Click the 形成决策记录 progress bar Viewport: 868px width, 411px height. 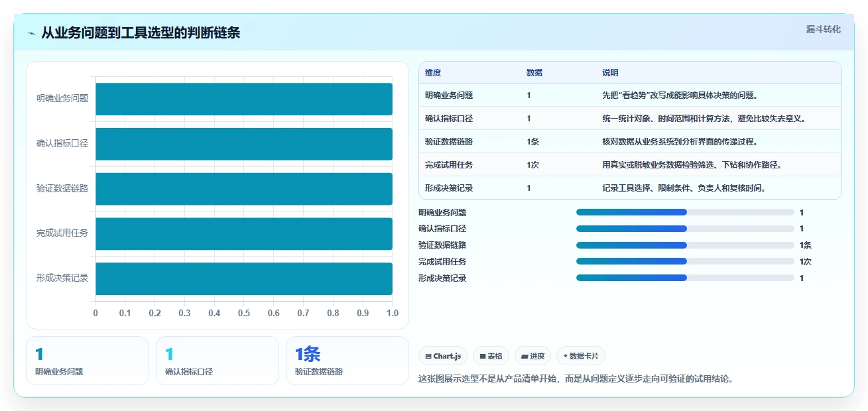[685, 278]
